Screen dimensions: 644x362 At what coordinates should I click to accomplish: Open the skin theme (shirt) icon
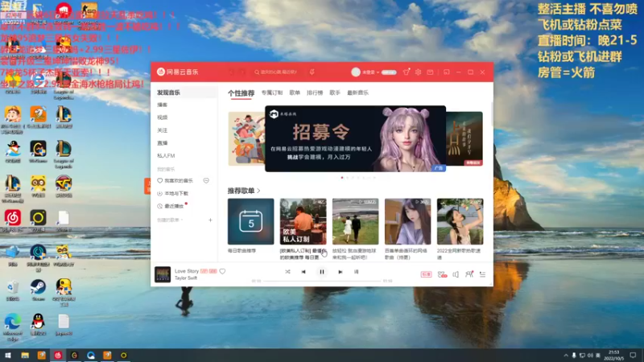point(407,72)
